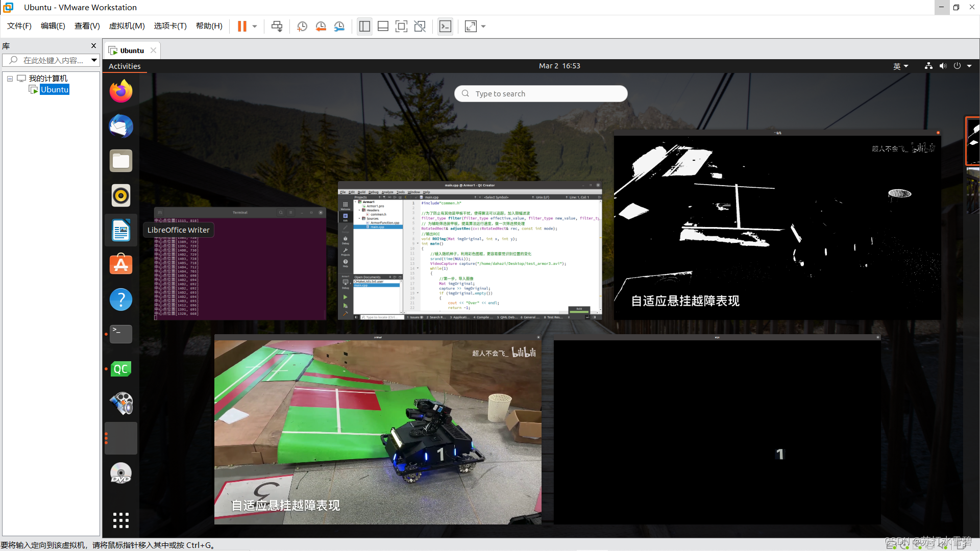
Task: Click the DVD player icon in dock
Action: [121, 472]
